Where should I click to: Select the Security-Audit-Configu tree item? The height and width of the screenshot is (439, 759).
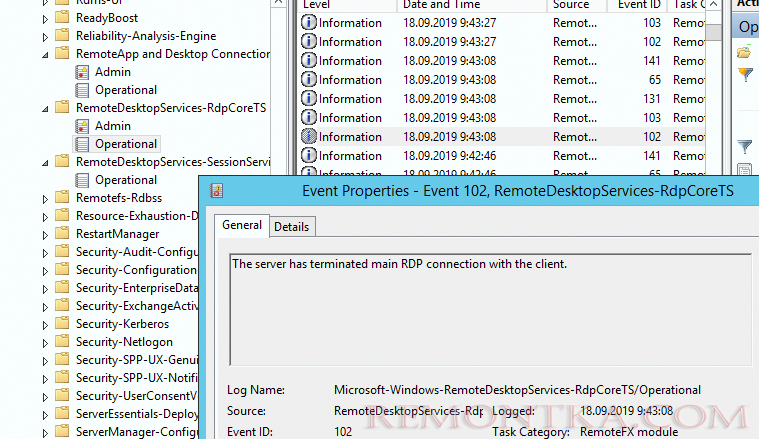[137, 252]
